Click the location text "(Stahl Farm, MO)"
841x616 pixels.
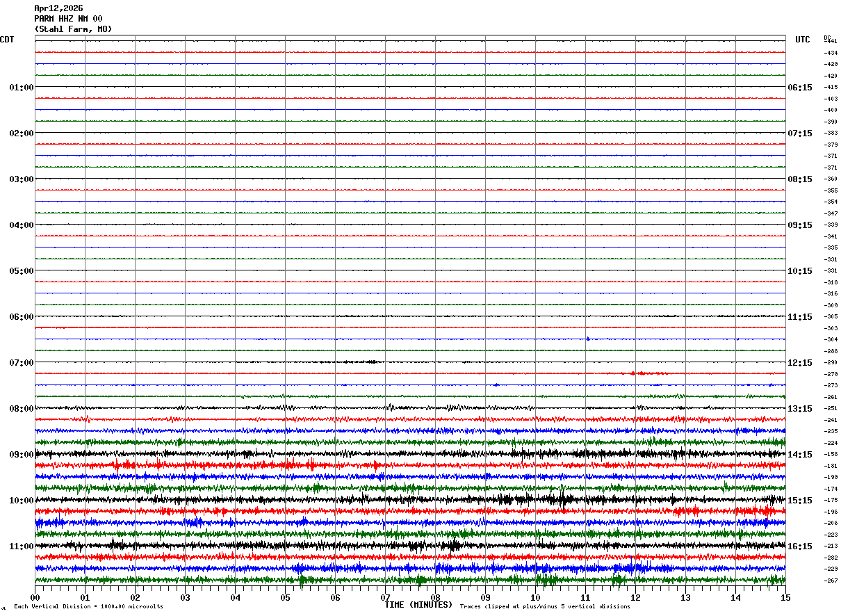point(73,29)
